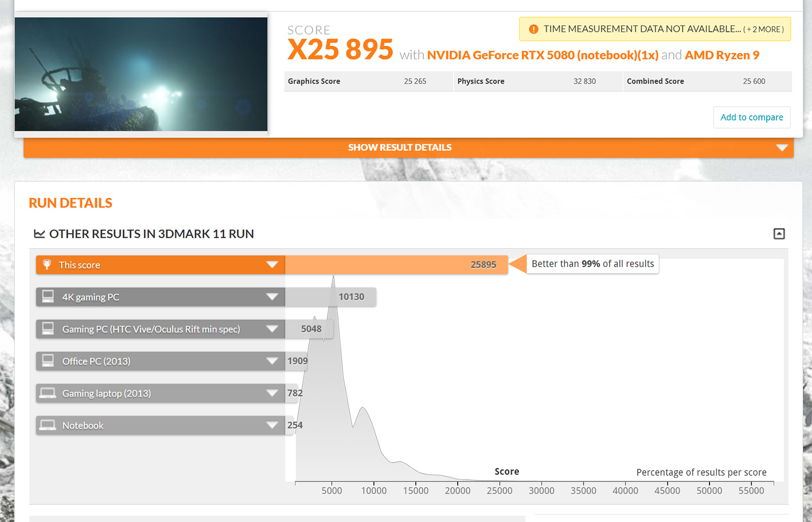This screenshot has height=522, width=812.
Task: Click the 10130 score bar for 4K gaming PC
Action: click(x=330, y=297)
